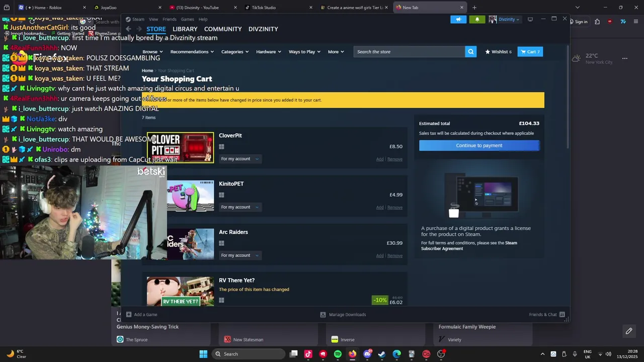Click Home breadcrumb link
This screenshot has width=644, height=362.
pyautogui.click(x=147, y=71)
